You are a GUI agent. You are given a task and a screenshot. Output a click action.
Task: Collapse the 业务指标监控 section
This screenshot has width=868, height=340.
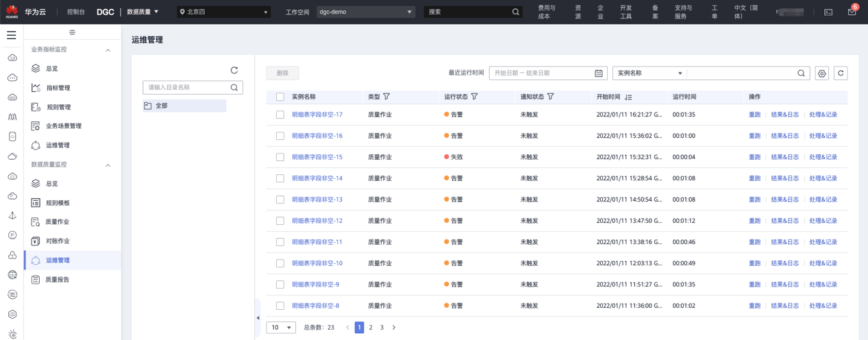[108, 50]
